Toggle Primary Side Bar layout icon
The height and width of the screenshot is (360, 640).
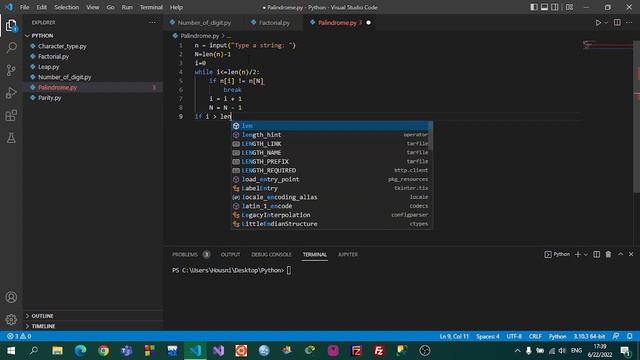534,7
